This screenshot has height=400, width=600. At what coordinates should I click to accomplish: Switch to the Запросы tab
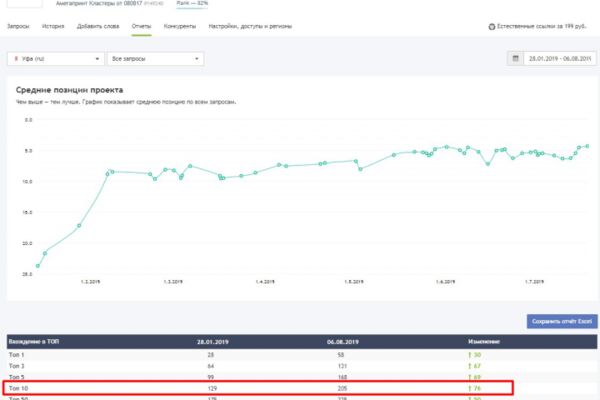tap(18, 26)
